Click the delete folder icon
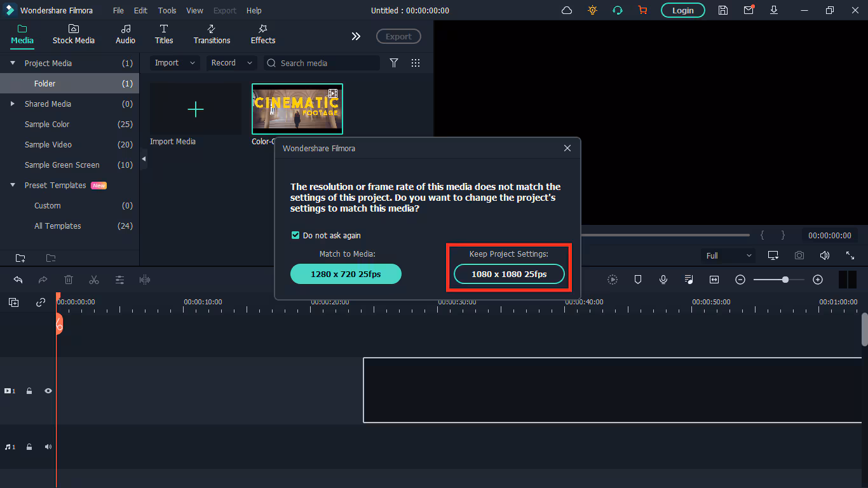This screenshot has width=868, height=488. pyautogui.click(x=51, y=258)
